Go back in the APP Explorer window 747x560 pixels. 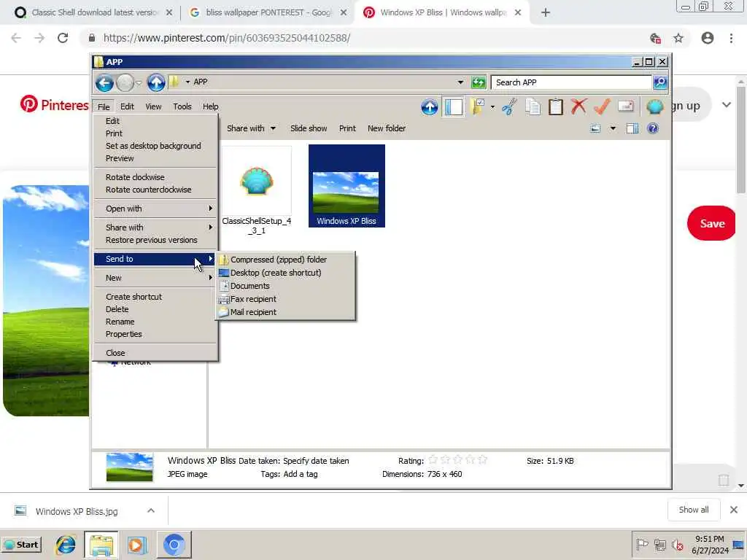104,83
